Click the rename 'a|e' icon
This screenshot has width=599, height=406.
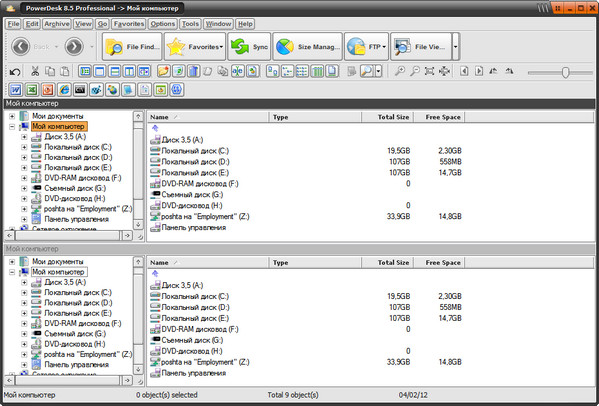coord(237,71)
